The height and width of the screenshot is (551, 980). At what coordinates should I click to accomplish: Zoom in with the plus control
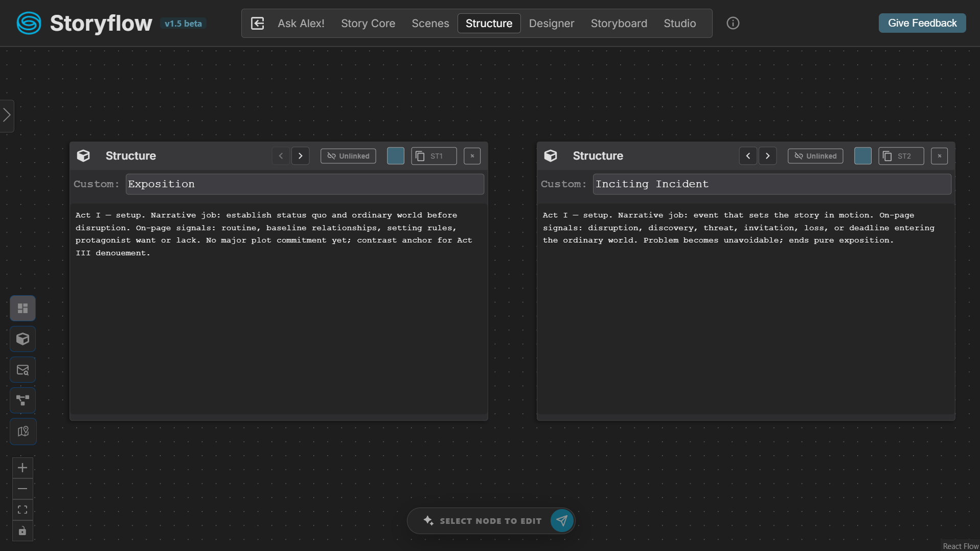pos(22,468)
